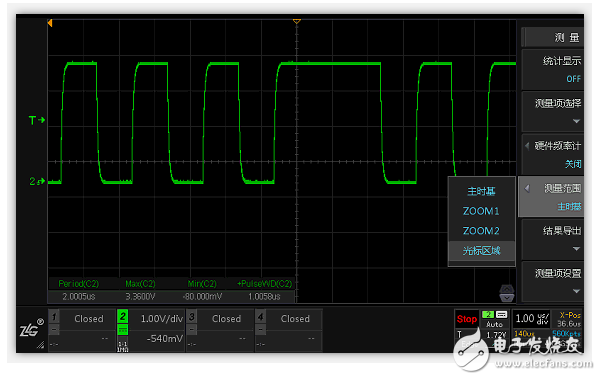Select the green channel 2 indicator
601x380 pixels.
point(123,317)
